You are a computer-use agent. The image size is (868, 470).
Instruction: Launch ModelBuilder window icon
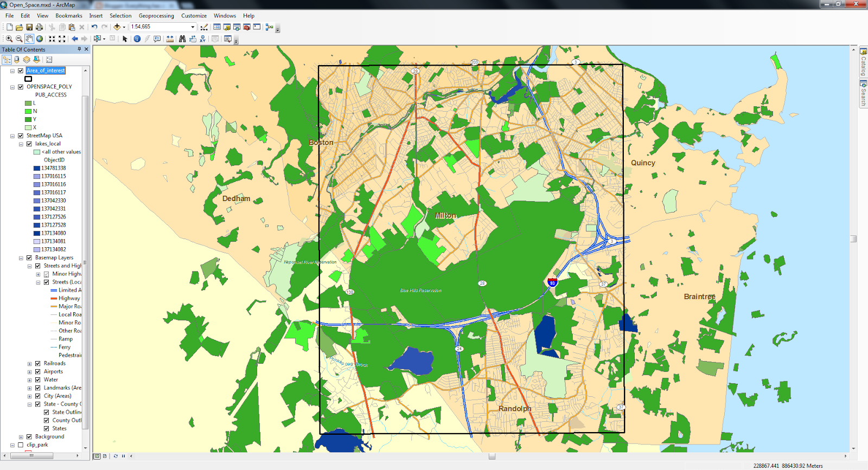pos(270,27)
